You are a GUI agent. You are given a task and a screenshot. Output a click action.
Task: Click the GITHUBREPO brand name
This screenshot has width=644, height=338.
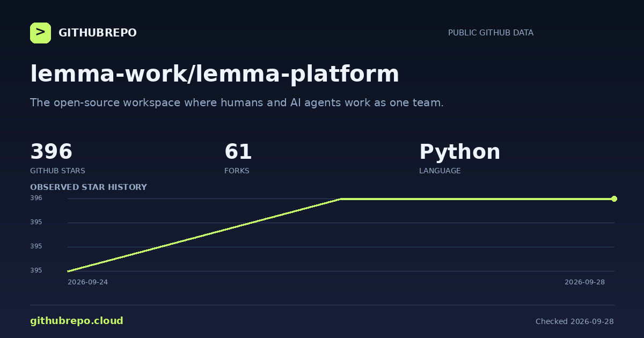pyautogui.click(x=98, y=33)
